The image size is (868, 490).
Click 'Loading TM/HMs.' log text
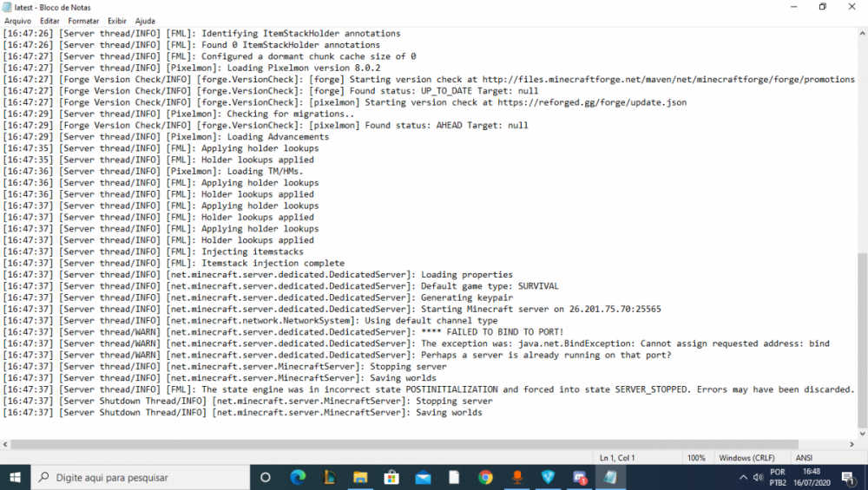pos(265,172)
